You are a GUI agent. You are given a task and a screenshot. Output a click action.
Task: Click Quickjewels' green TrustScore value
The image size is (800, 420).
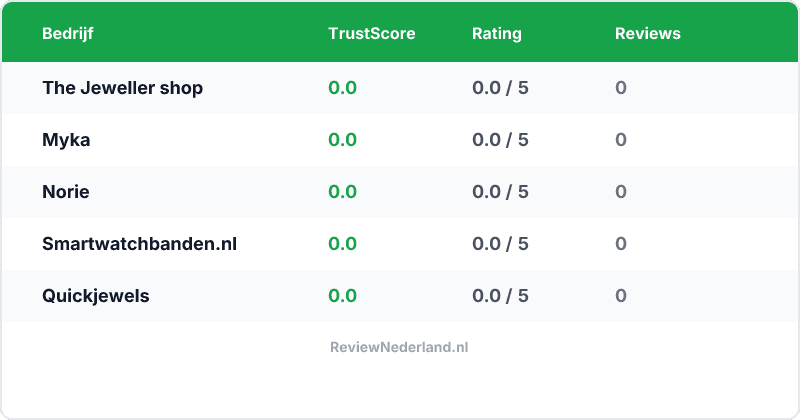342,296
